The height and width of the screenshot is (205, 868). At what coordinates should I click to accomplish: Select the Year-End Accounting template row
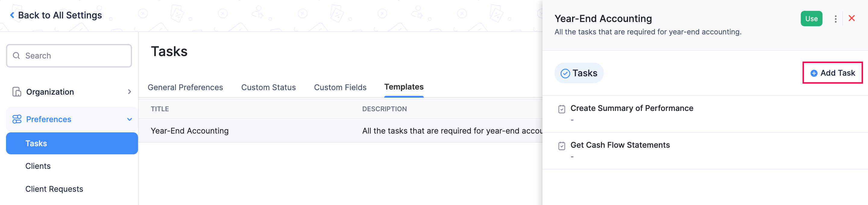189,131
